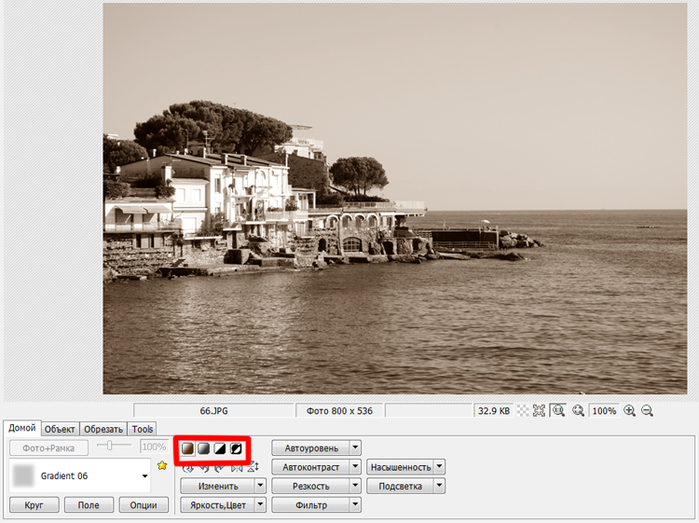Viewport: 699px width, 523px height.
Task: Expand the arrow next to Автоуровень
Action: coord(355,448)
